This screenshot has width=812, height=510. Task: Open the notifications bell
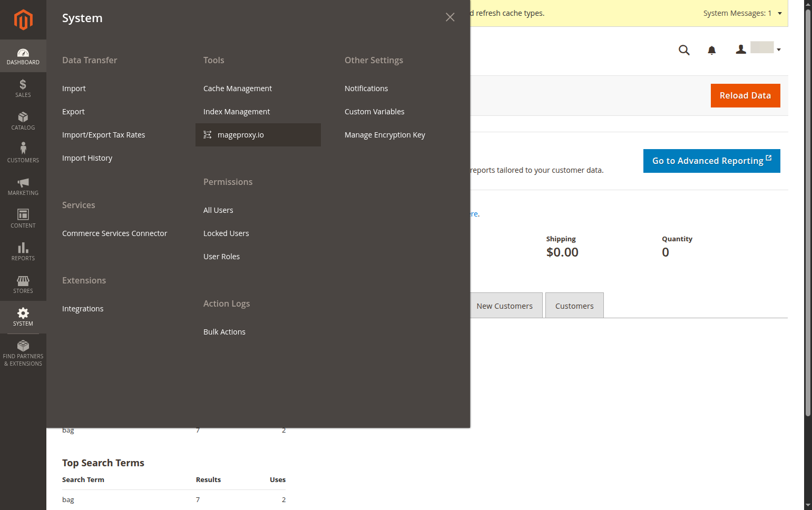(712, 50)
